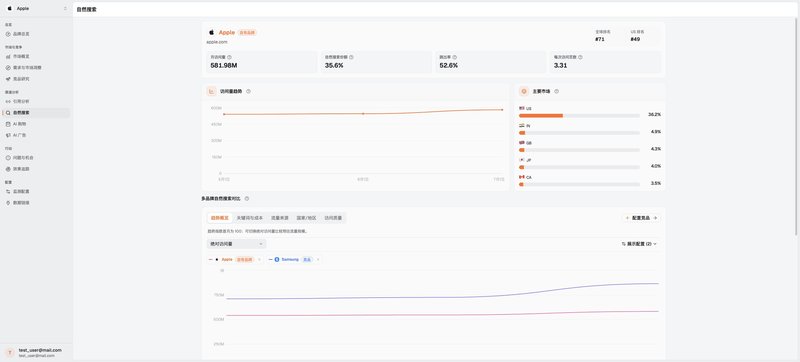Click the orange chart icon of 访问量趋势
Screen dimensions: 800x362
(x=211, y=91)
